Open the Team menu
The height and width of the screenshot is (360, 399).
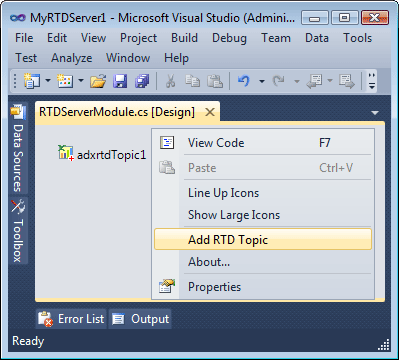(276, 38)
